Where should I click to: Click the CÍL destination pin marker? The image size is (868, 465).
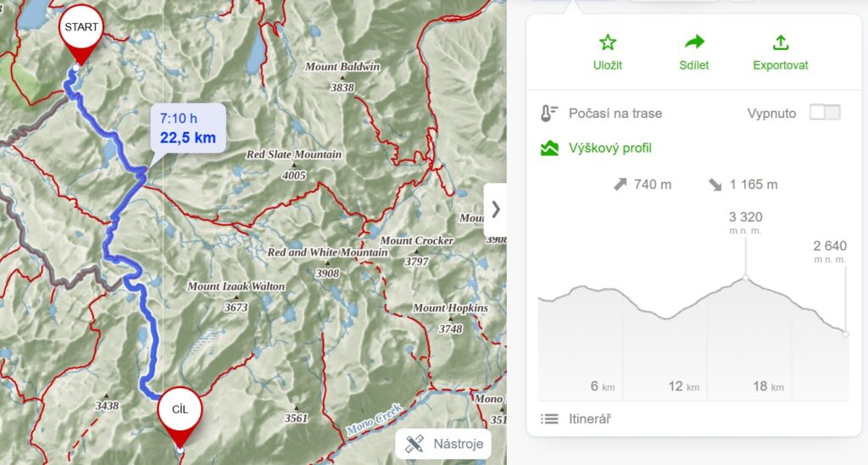pyautogui.click(x=180, y=418)
